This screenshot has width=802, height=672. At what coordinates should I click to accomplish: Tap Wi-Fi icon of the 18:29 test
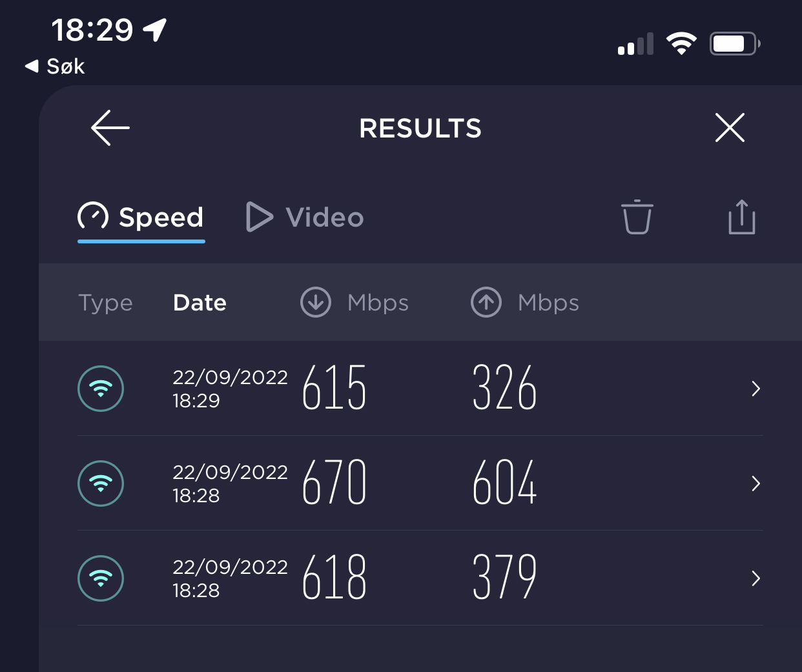pos(101,389)
